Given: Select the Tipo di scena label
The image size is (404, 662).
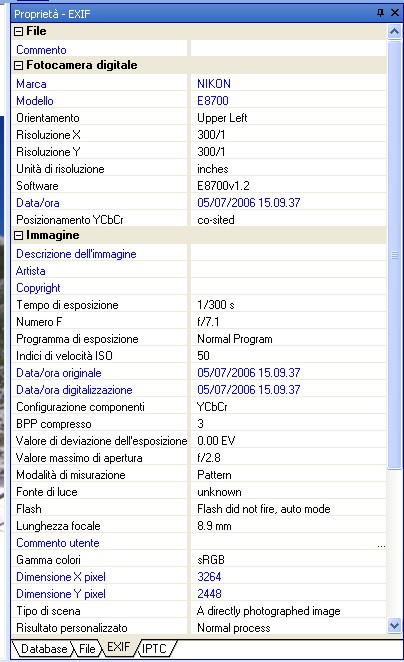Looking at the screenshot, I should pos(48,611).
